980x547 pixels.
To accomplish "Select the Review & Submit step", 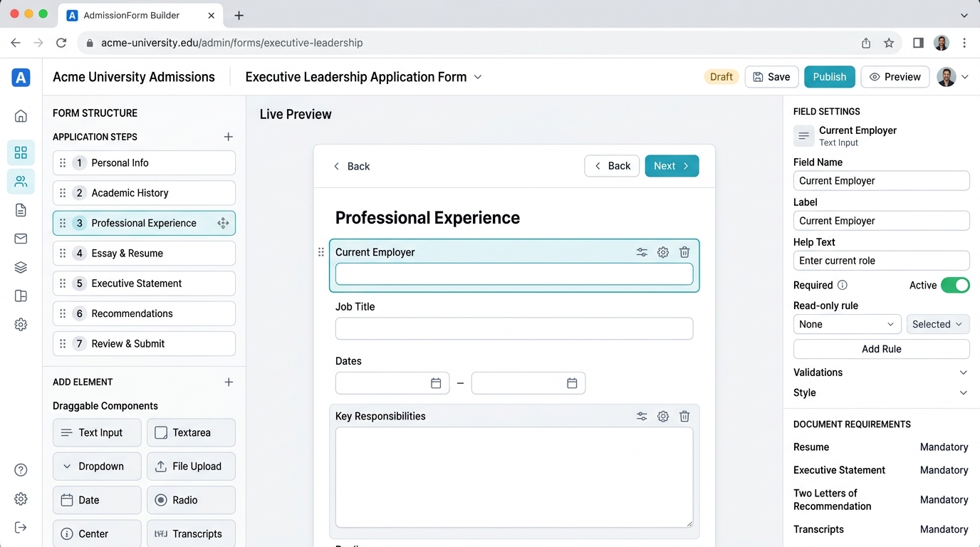I will pyautogui.click(x=144, y=344).
